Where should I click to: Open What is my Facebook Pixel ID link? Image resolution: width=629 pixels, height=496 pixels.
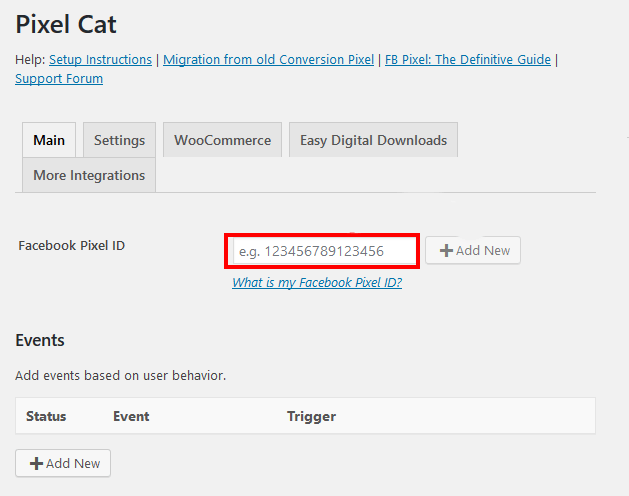coord(317,283)
